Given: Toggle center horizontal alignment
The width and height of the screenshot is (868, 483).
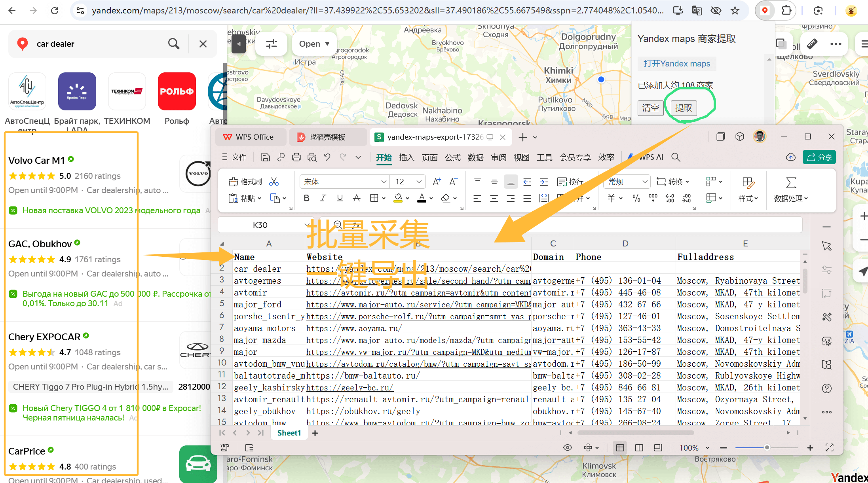Looking at the screenshot, I should 494,198.
